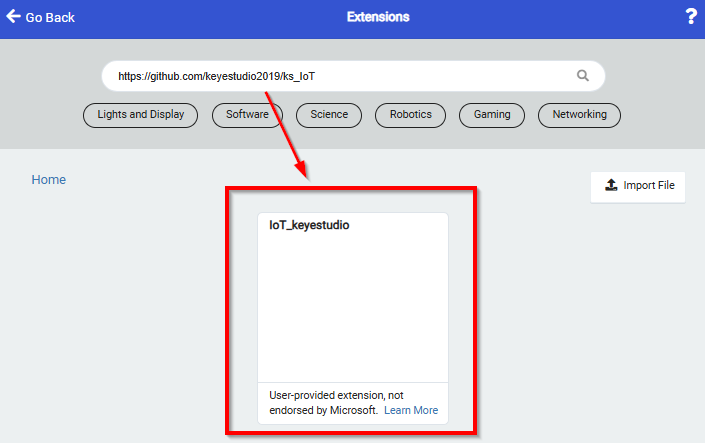Screen dimensions: 705x443
Task: Focus the extension URL search field
Action: click(340, 75)
